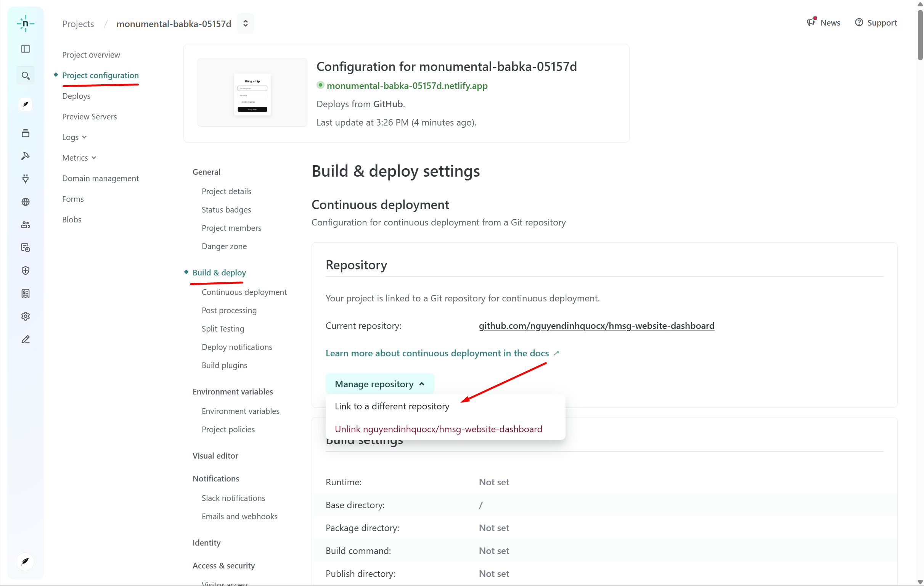Open the current GitHub repository link
924x586 pixels.
point(596,326)
